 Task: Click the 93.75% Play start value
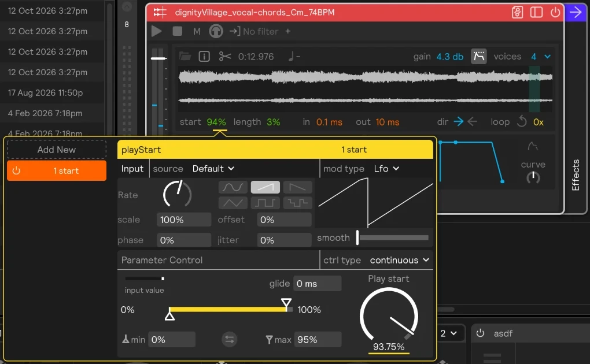pyautogui.click(x=389, y=347)
